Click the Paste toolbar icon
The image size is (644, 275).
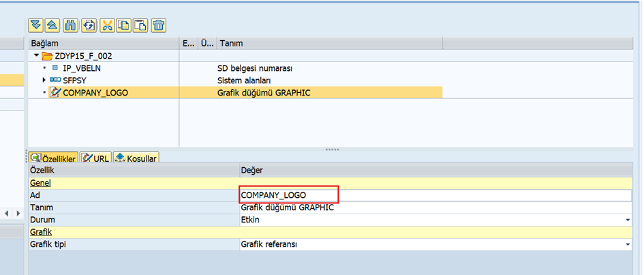coord(140,26)
